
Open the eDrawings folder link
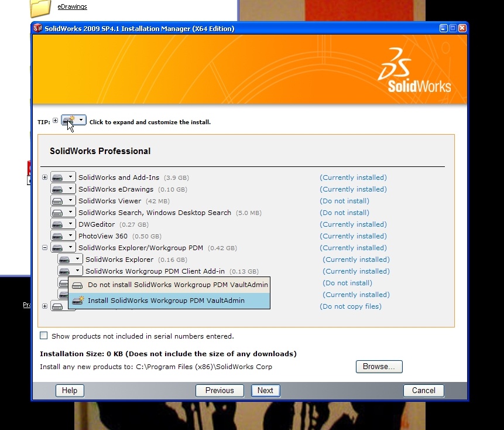click(x=73, y=7)
